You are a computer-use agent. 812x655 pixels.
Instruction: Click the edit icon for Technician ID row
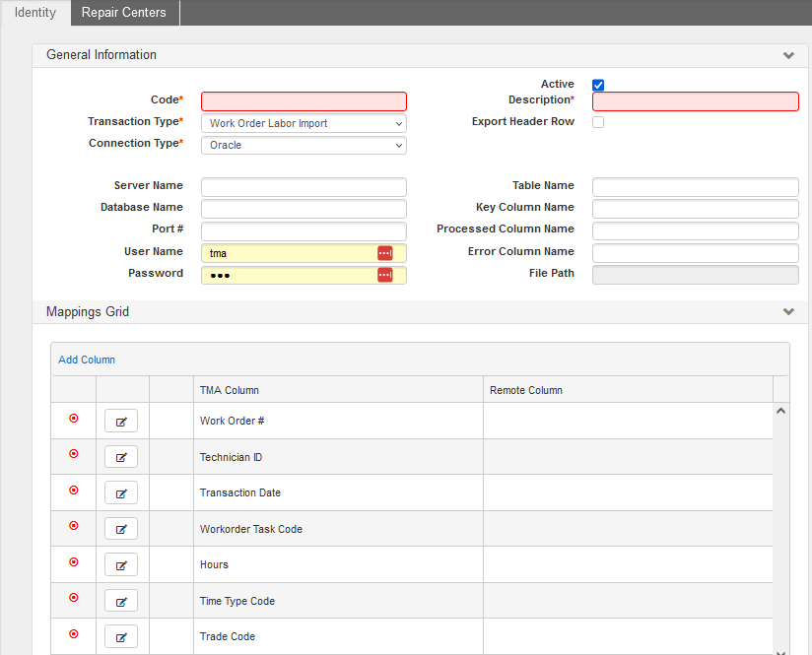coord(121,457)
